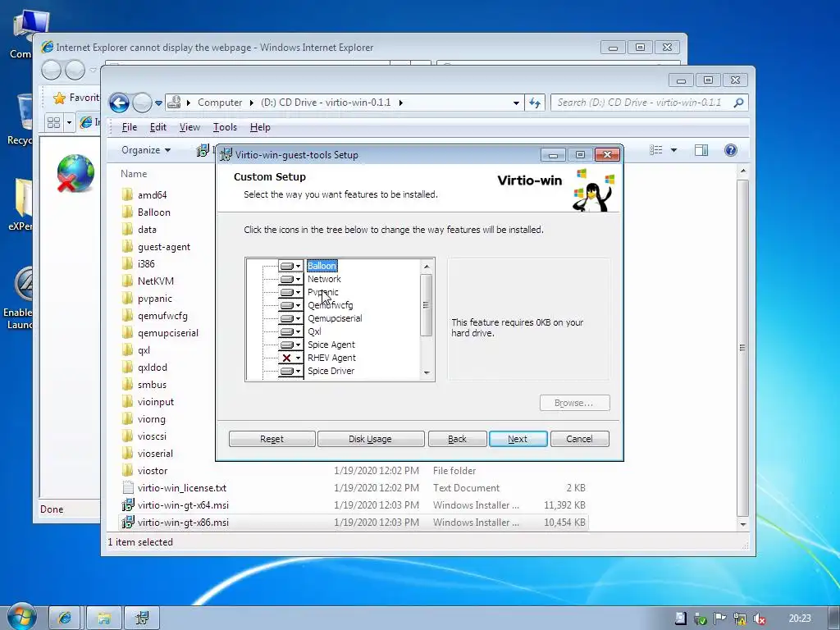The width and height of the screenshot is (840, 630).
Task: Click Explorer back navigation arrow
Action: tap(119, 103)
